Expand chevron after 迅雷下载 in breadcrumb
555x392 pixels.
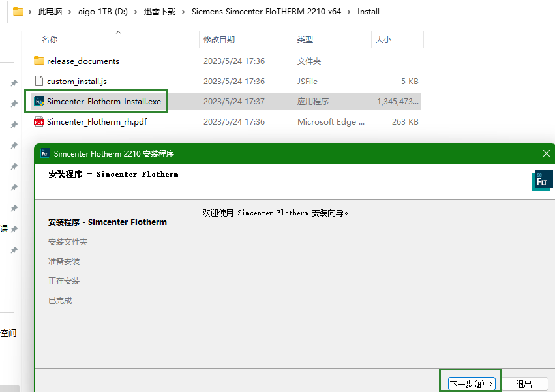(183, 12)
